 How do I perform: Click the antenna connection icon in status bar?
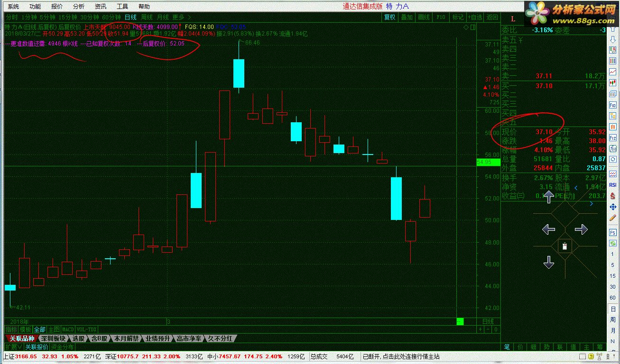tap(600, 356)
